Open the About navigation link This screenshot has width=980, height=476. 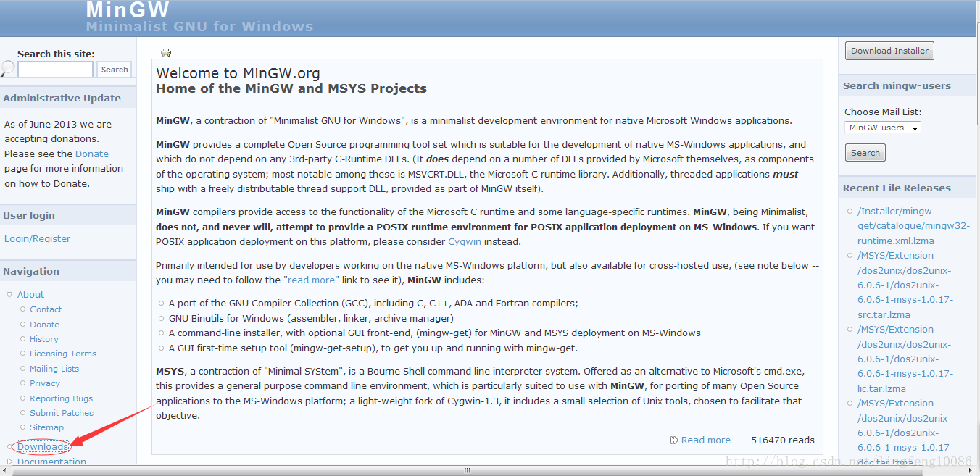tap(30, 294)
